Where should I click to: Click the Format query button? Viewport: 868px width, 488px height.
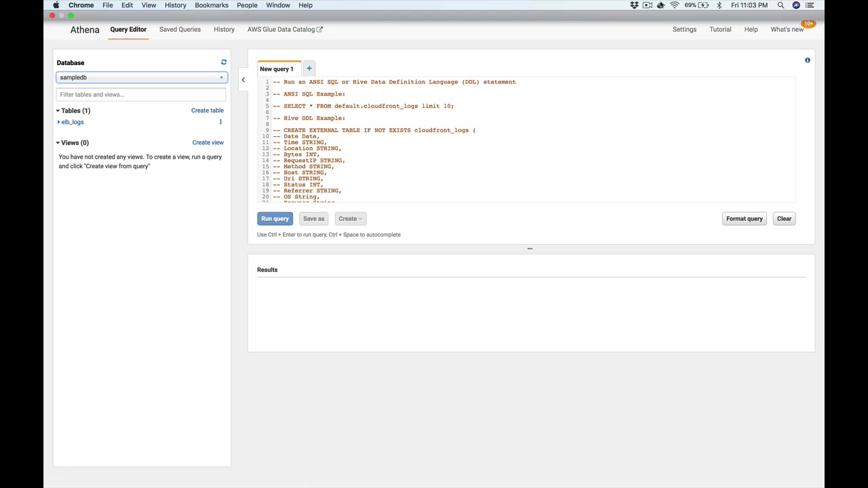click(x=745, y=219)
